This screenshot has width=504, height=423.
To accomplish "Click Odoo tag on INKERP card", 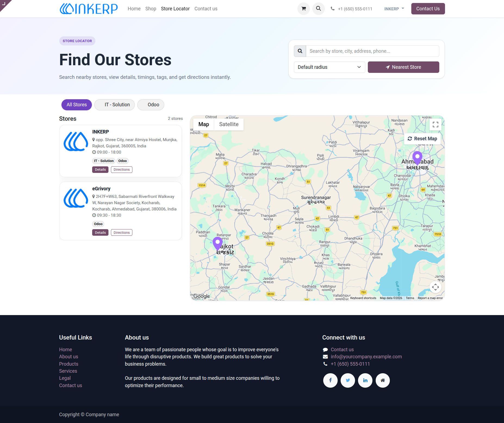I will pyautogui.click(x=123, y=161).
